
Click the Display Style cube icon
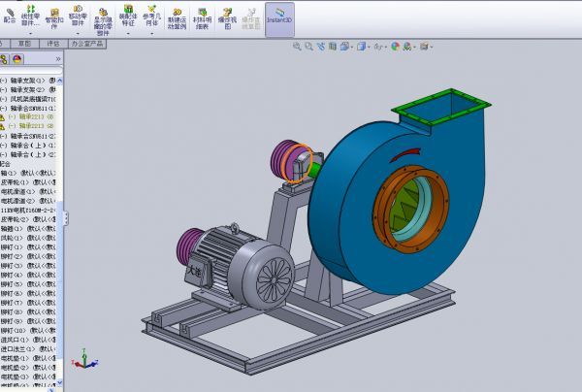(x=361, y=47)
